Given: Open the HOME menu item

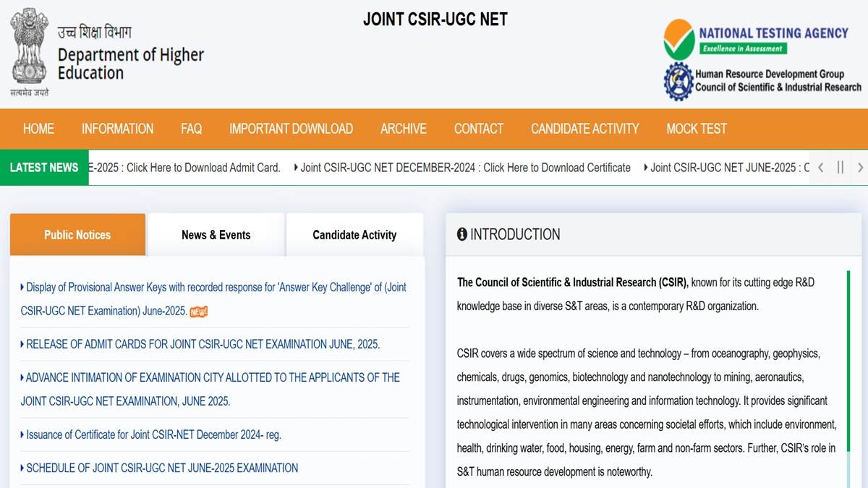Looking at the screenshot, I should 38,129.
